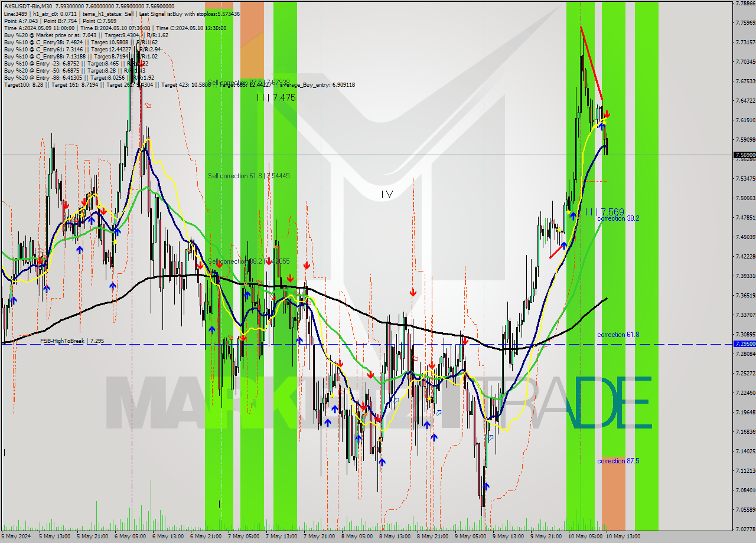Click the price label starting 7.1121
The image size is (756, 543).
745,470
